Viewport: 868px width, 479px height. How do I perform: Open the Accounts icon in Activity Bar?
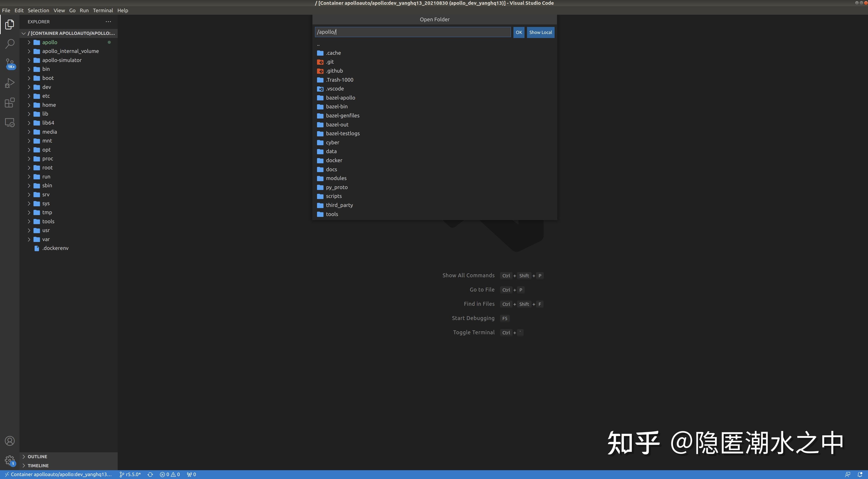pyautogui.click(x=10, y=441)
